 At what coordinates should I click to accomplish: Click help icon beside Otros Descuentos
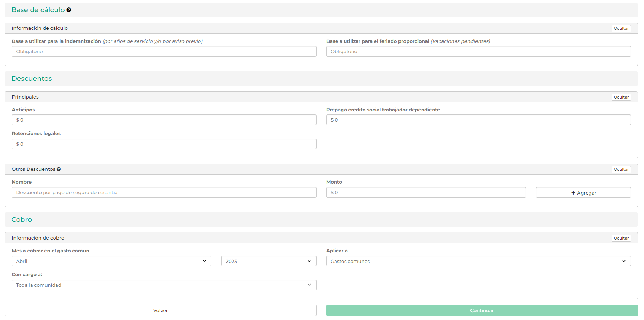[x=59, y=169]
